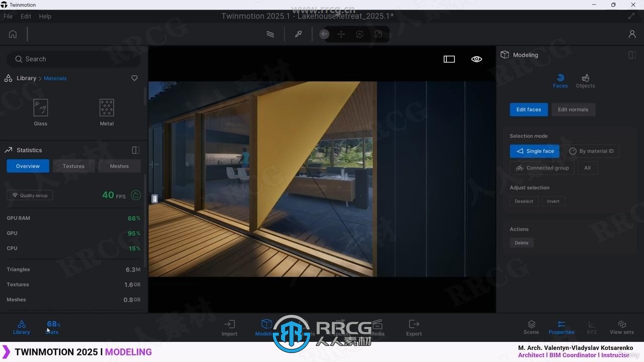Go to the Home screen icon

[x=13, y=34]
